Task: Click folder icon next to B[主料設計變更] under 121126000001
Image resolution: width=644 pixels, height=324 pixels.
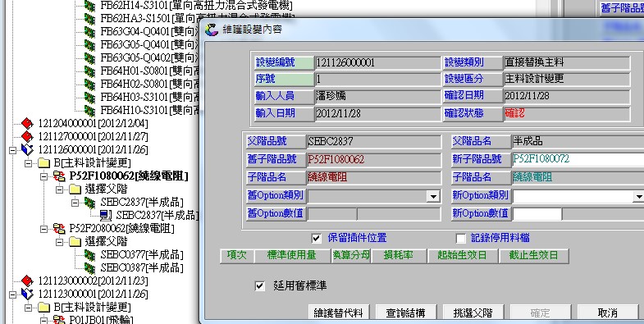Action: click(x=43, y=162)
